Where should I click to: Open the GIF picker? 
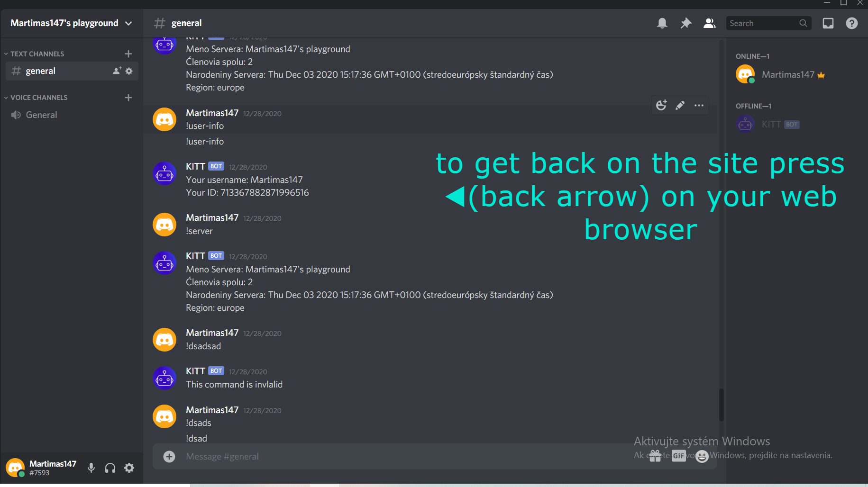679,456
